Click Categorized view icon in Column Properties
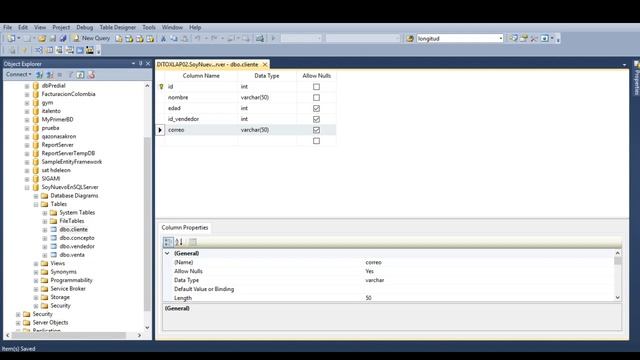Screen dimensions: 640x360 pos(168,242)
